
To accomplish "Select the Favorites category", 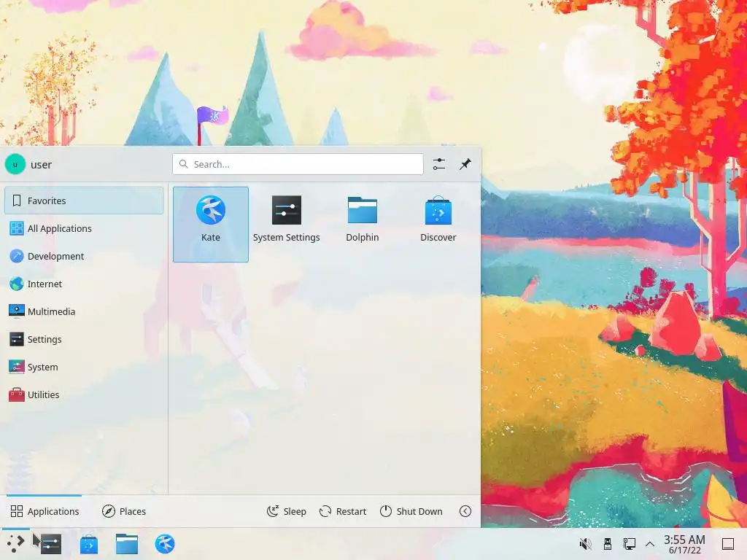I will pyautogui.click(x=84, y=201).
